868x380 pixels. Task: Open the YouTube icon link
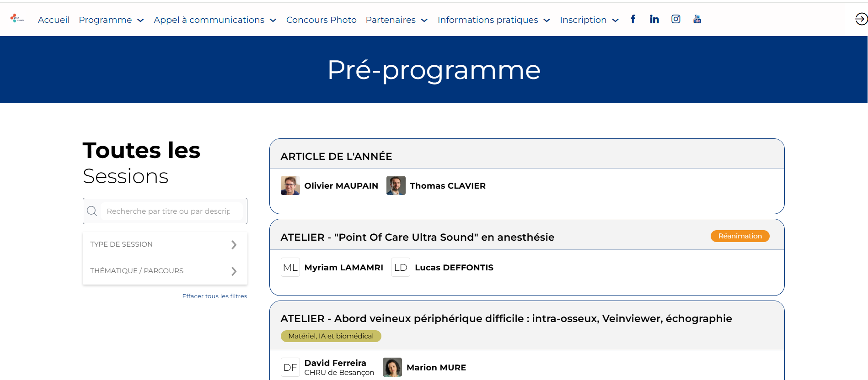pyautogui.click(x=697, y=19)
